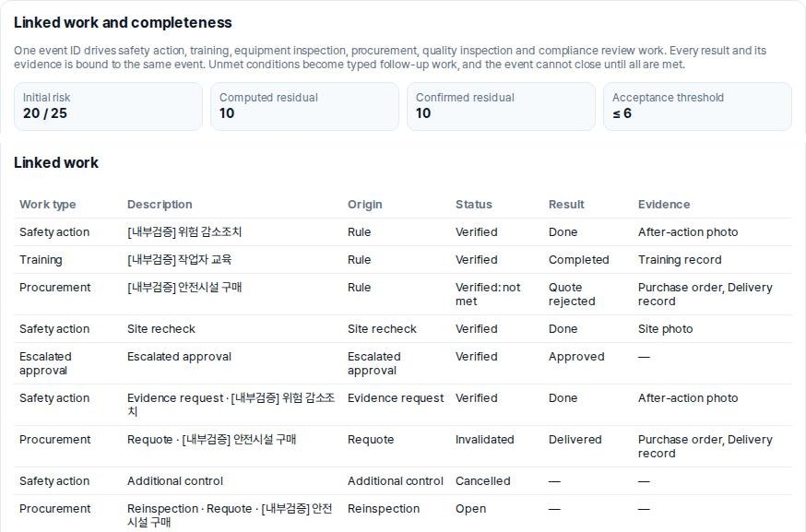Click 'Verified: not met' status cell
Screen dimensions: 806x532
[488, 294]
